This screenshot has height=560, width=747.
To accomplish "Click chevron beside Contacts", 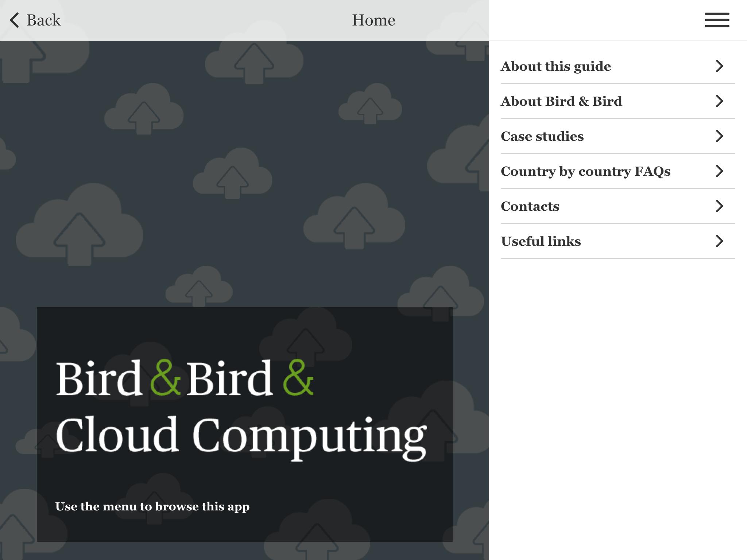I will click(719, 206).
